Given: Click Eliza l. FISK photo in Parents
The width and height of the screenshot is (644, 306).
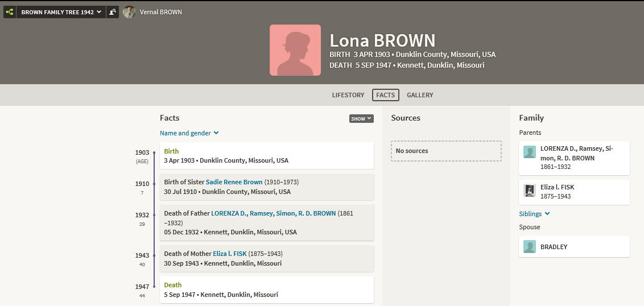Looking at the screenshot, I should click(x=530, y=191).
